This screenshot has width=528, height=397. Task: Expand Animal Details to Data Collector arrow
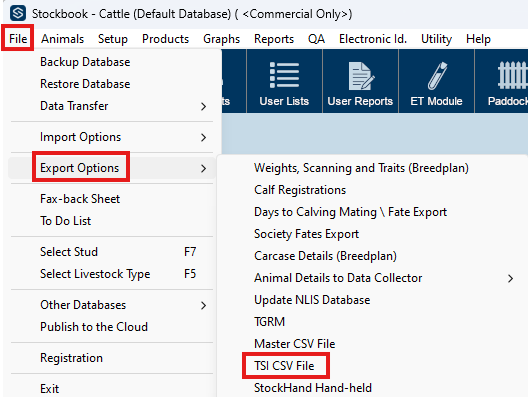click(x=510, y=278)
